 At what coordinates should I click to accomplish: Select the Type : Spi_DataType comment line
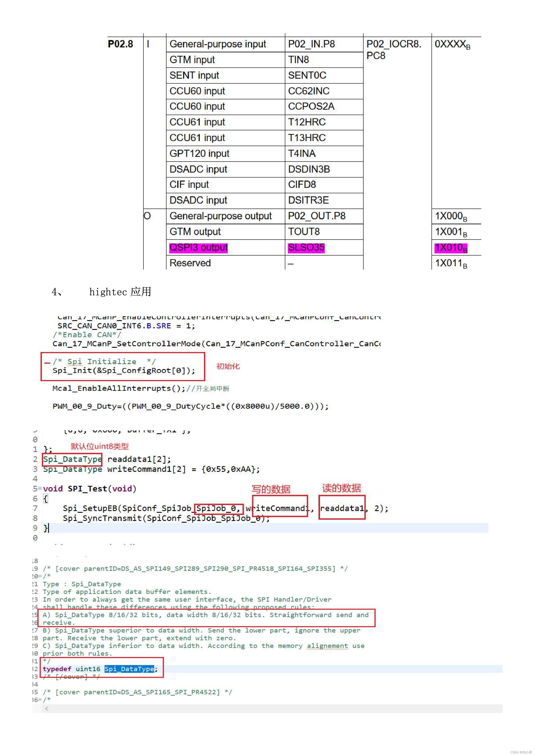point(82,584)
